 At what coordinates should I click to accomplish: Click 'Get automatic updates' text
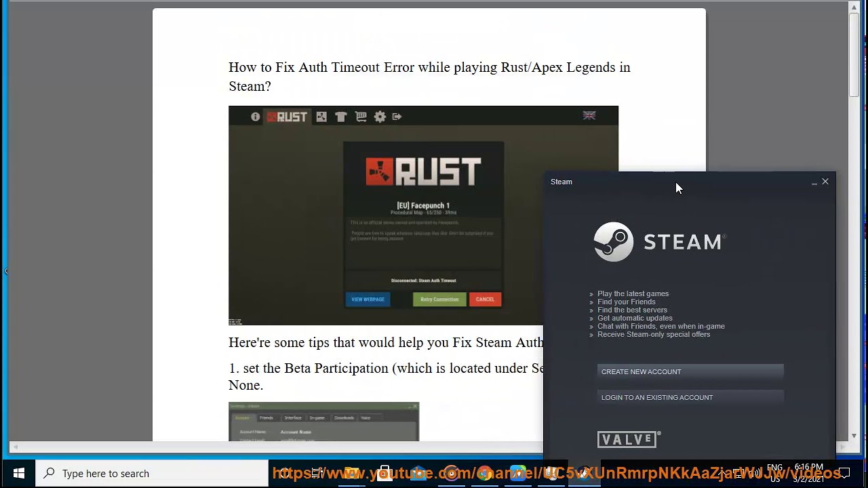pos(635,318)
